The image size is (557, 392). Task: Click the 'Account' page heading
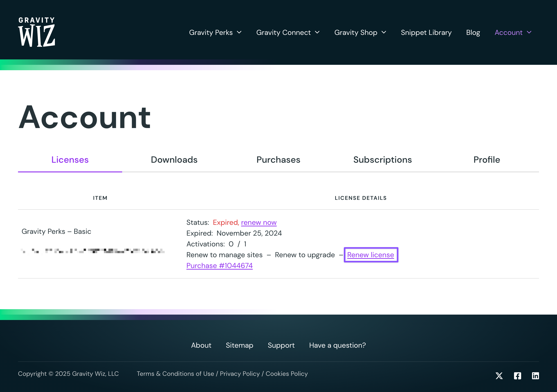pos(85,117)
